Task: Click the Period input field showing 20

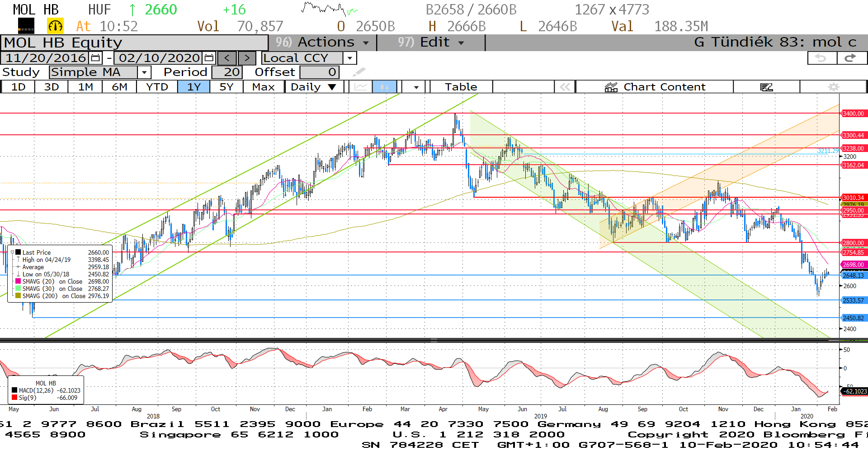Action: click(227, 72)
